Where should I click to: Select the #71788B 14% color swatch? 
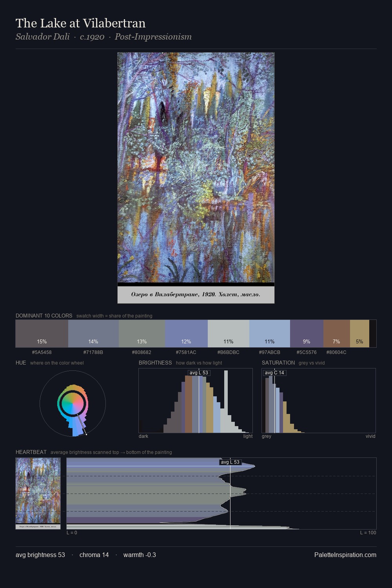click(93, 334)
